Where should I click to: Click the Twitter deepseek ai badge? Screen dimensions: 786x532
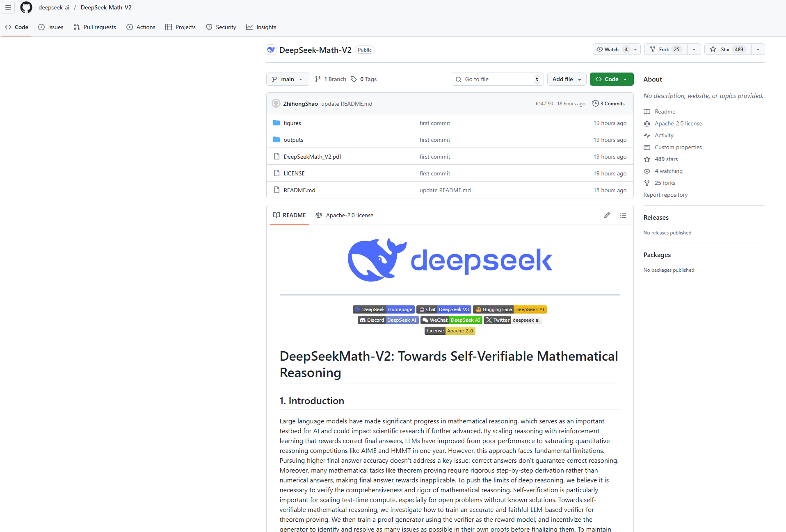(513, 320)
